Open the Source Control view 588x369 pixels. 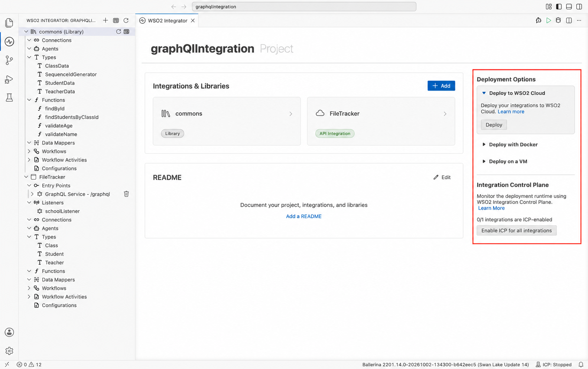9,60
